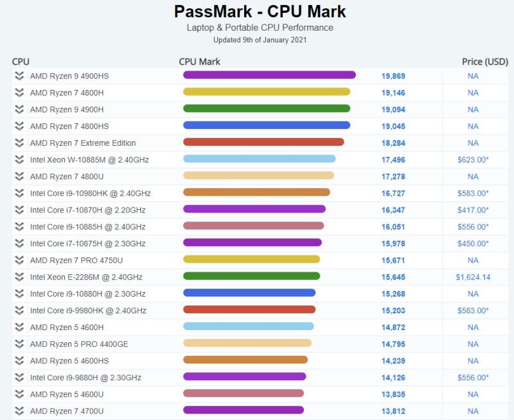Click the "CPU" column header
This screenshot has height=420, width=514.
pos(21,62)
